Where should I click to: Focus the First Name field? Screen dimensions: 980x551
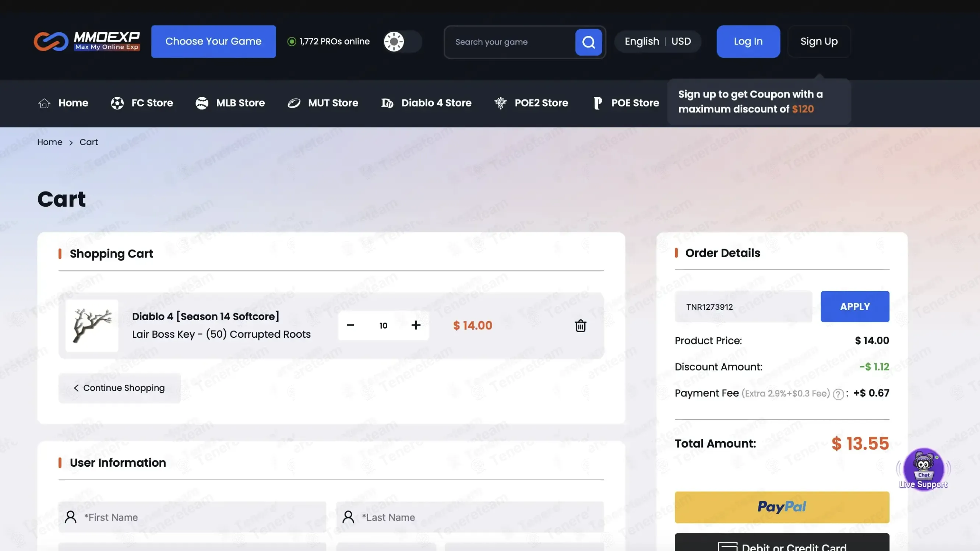coord(192,517)
